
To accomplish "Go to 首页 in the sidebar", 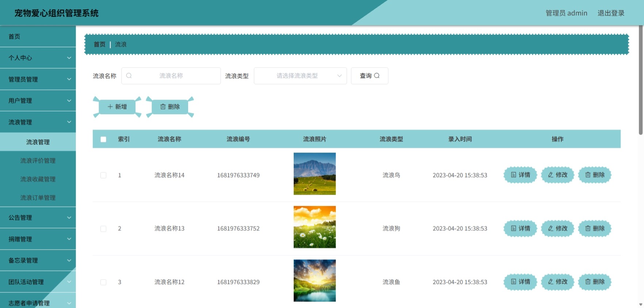I will point(38,36).
